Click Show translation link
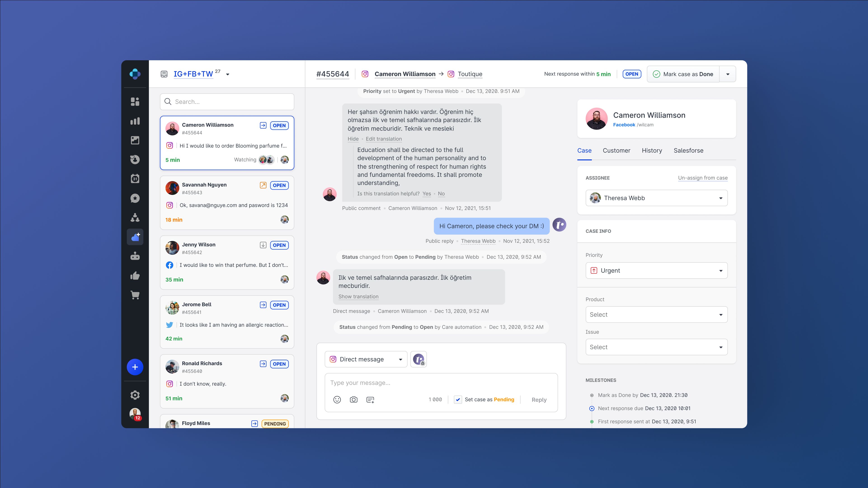868x488 pixels. coord(358,296)
